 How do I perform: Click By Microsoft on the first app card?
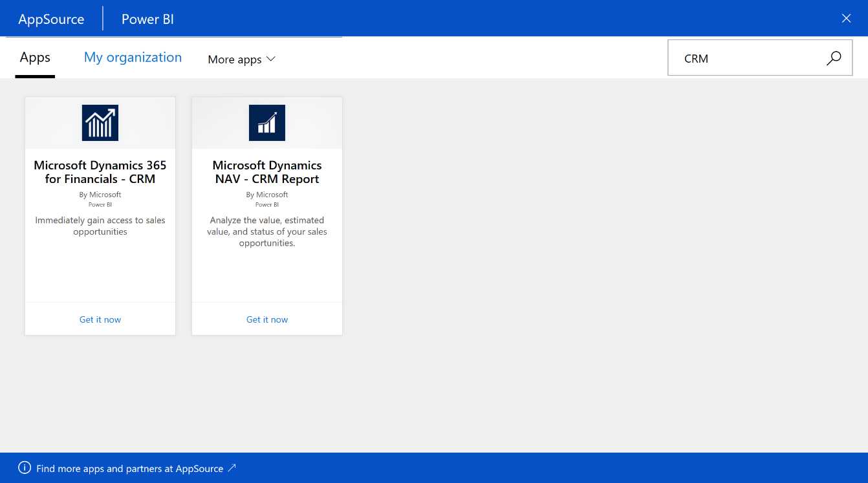tap(100, 194)
